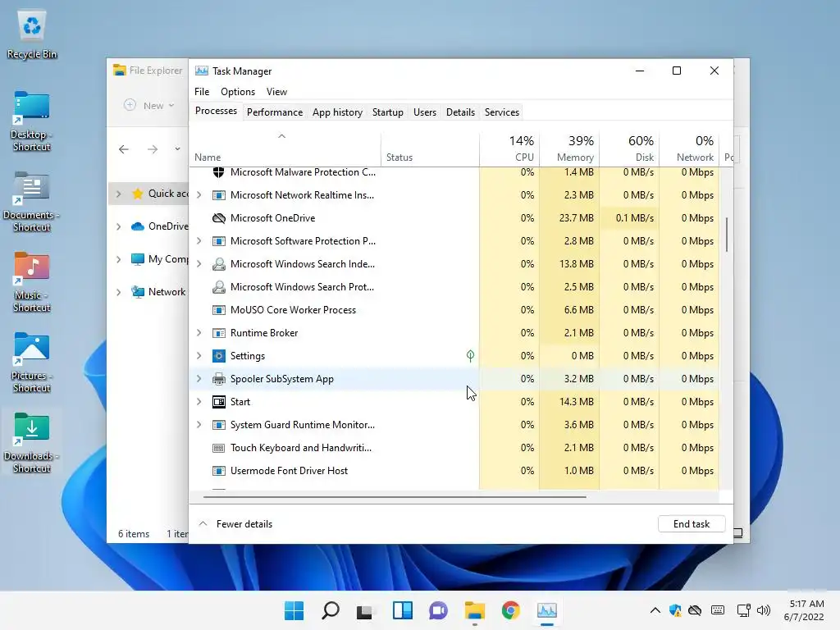Click File Explorer taskbar icon
This screenshot has width=840, height=630.
(475, 610)
